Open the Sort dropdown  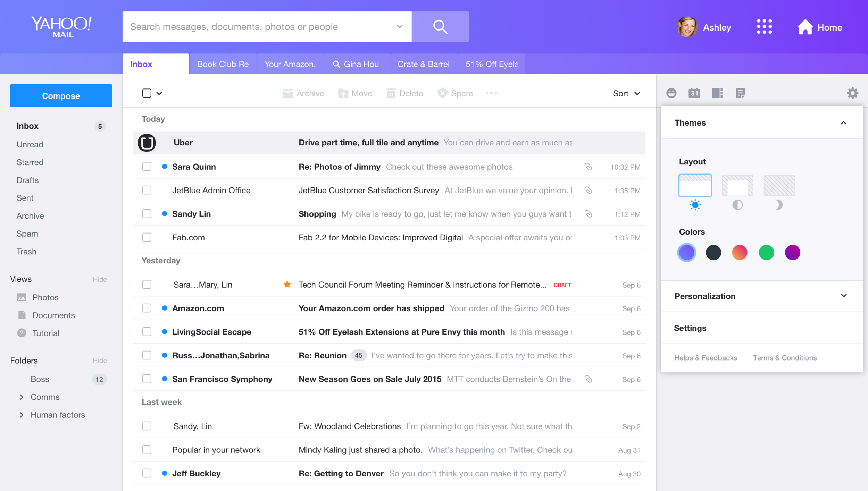[626, 93]
